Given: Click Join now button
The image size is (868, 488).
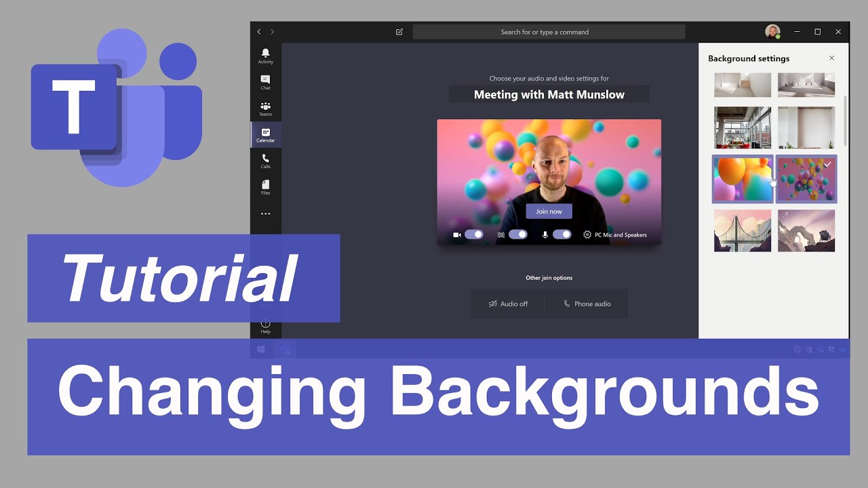Looking at the screenshot, I should pos(549,211).
